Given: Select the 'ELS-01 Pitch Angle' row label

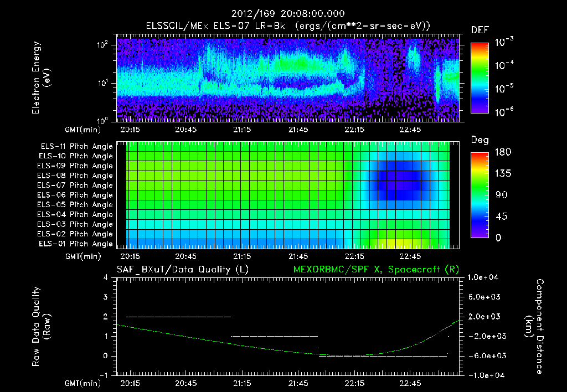Looking at the screenshot, I should (x=76, y=244).
